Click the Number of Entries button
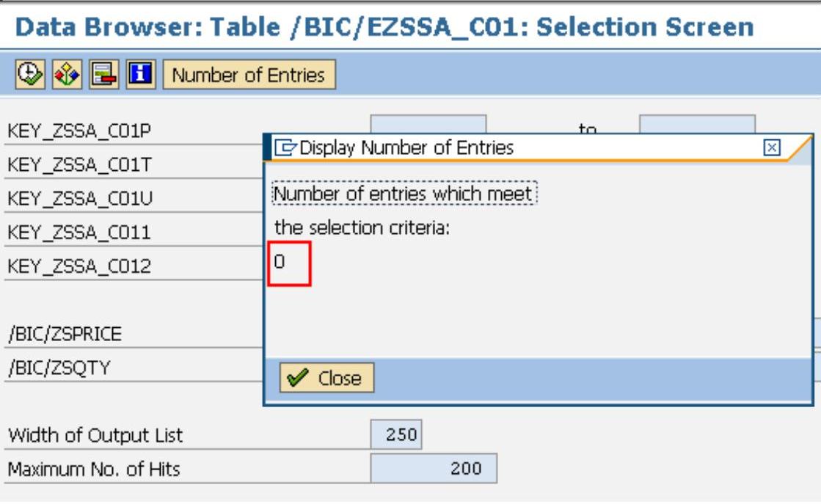This screenshot has height=504, width=821. click(x=249, y=75)
